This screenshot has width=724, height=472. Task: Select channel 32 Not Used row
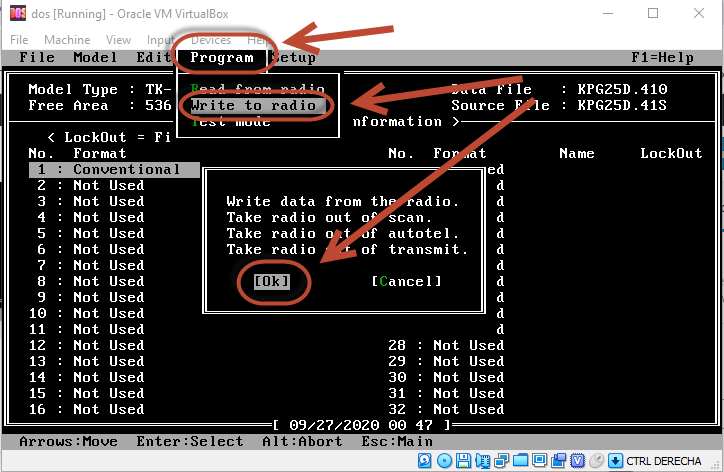point(446,410)
